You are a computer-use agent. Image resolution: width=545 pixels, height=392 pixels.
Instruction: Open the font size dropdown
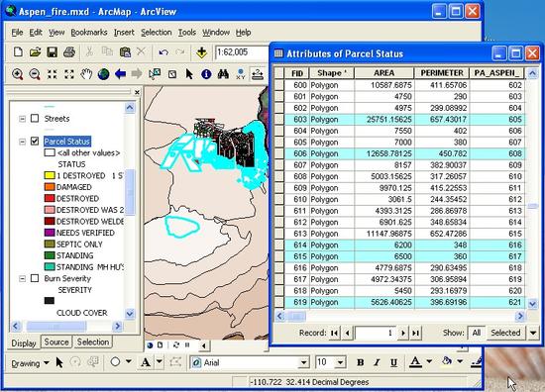coord(341,362)
